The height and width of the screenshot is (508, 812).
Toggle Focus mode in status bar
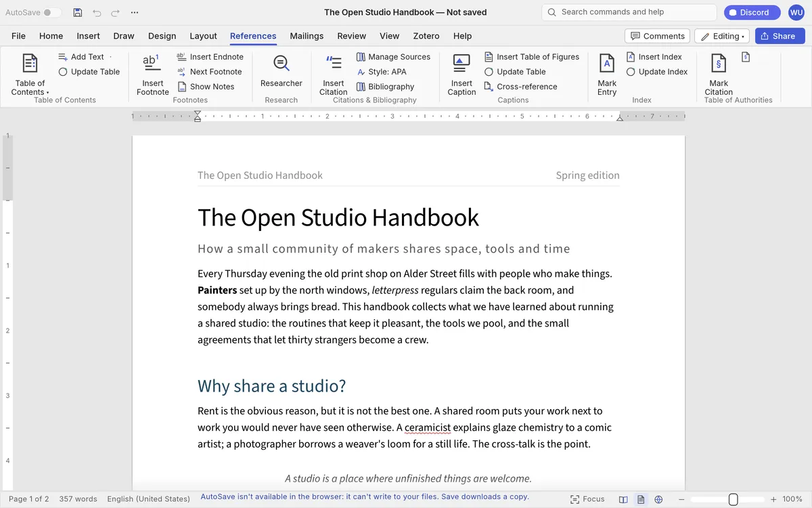[587, 499]
